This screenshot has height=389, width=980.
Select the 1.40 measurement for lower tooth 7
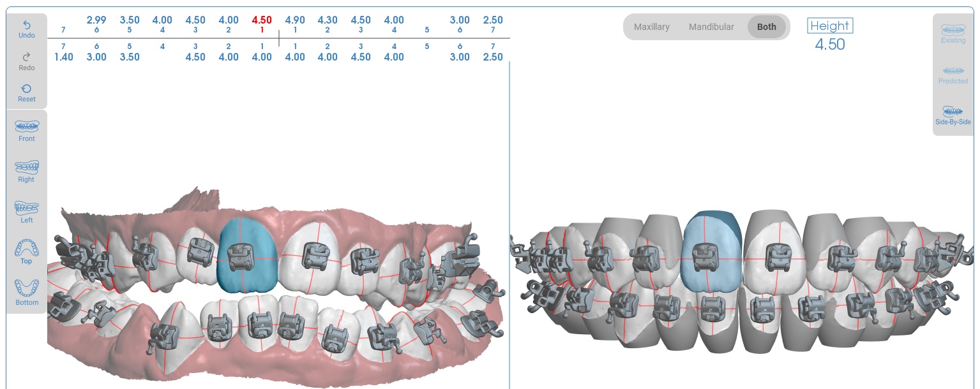(x=63, y=57)
